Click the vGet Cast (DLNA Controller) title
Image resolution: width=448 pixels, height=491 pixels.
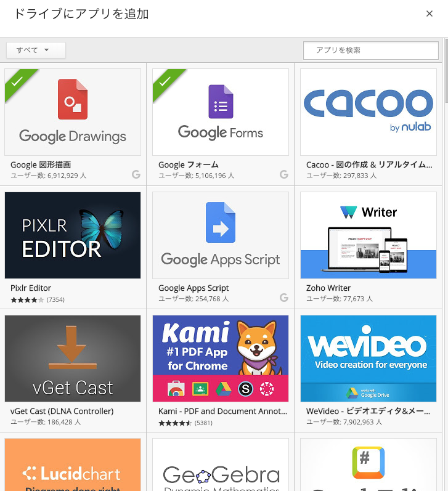pos(62,411)
